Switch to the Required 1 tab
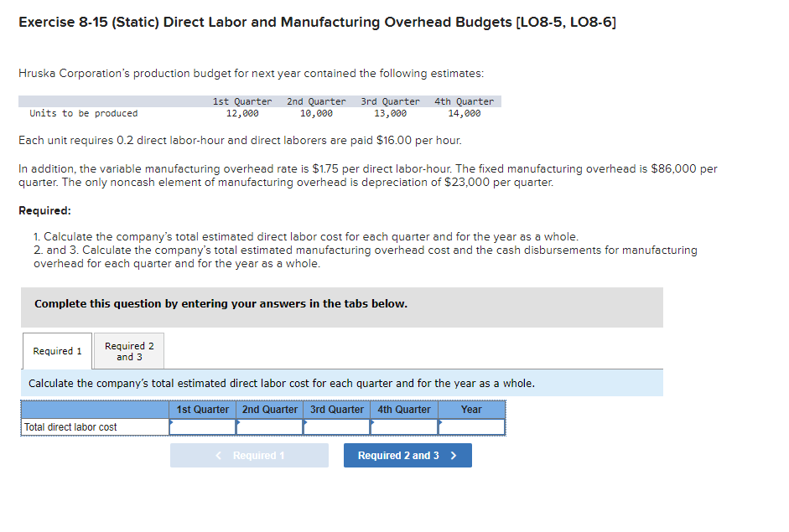This screenshot has width=789, height=532. coord(56,350)
